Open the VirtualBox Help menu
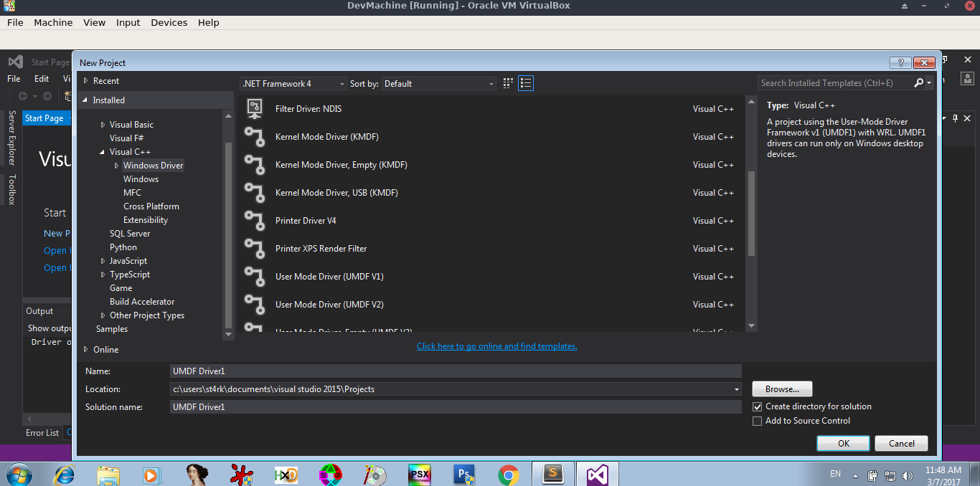980x486 pixels. click(208, 22)
